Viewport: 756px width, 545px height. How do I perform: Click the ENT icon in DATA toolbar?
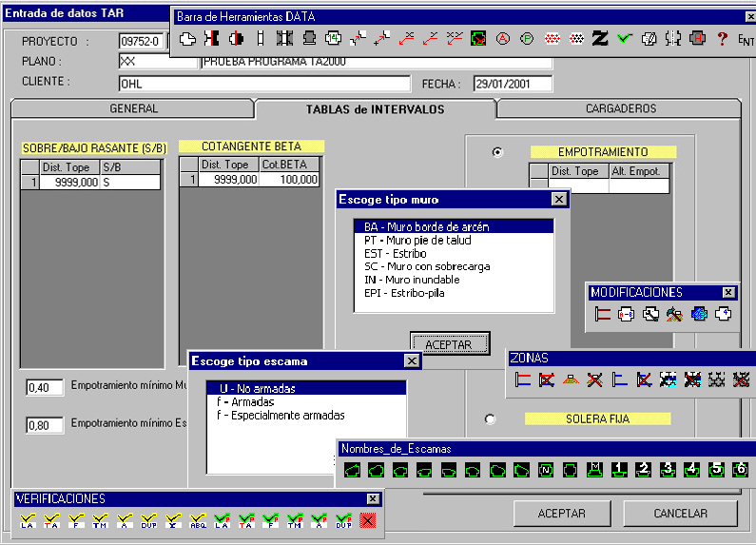coord(746,40)
